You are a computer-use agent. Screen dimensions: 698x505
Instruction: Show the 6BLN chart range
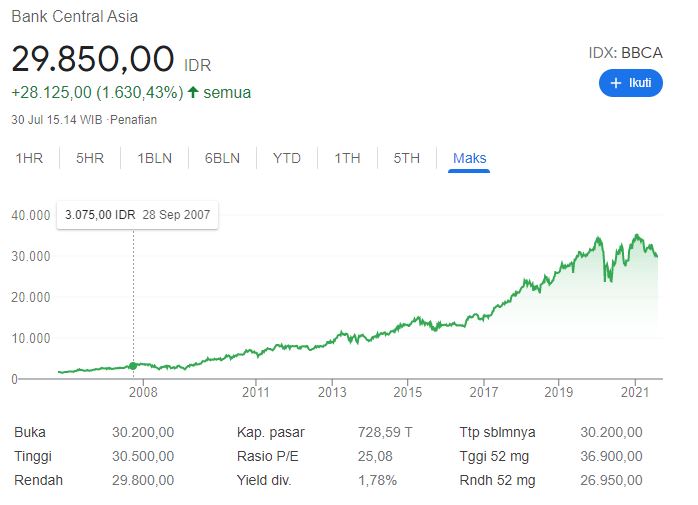tap(221, 158)
